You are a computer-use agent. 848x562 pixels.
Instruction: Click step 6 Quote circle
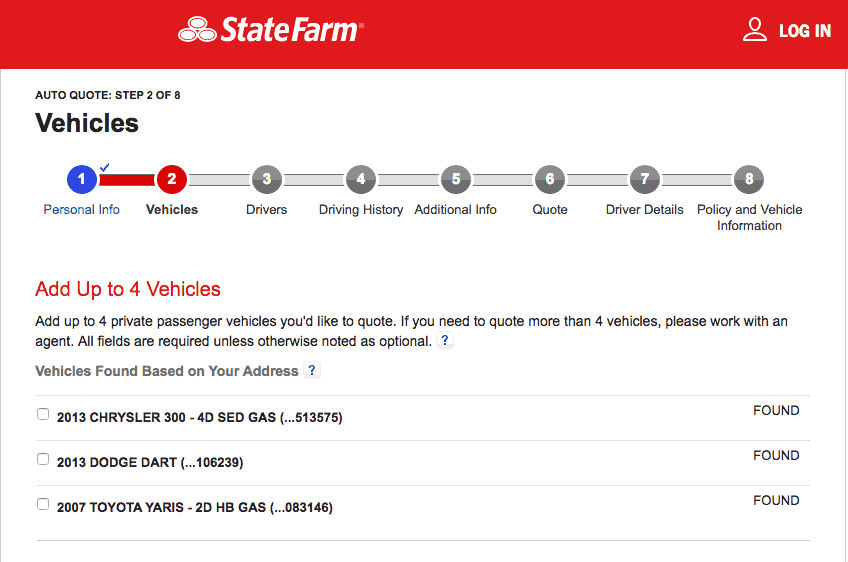550,180
